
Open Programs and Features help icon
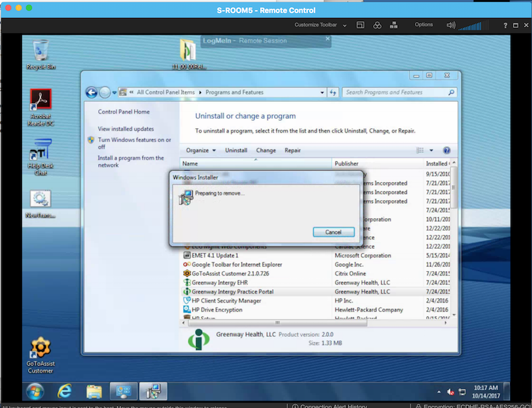pos(446,150)
